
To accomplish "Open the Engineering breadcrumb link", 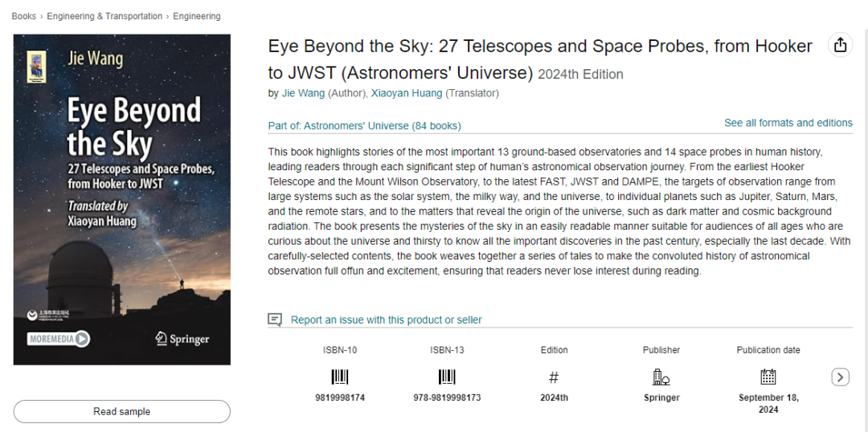I will (197, 17).
